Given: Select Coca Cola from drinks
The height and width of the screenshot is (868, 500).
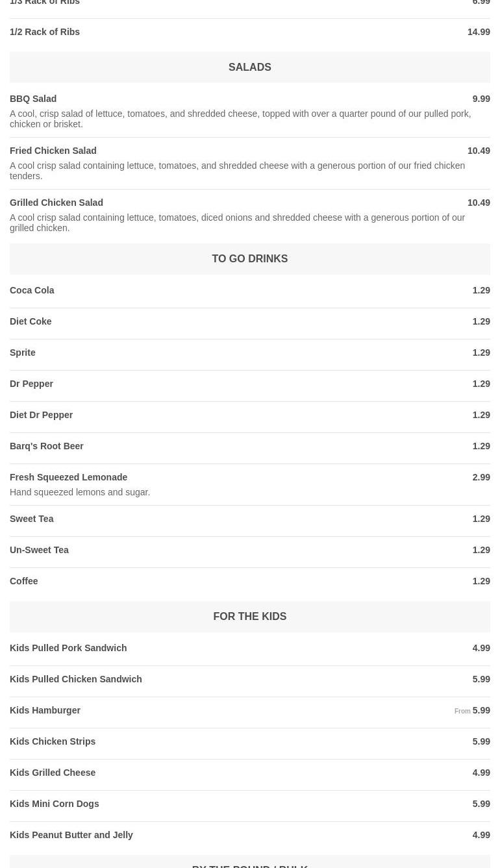Looking at the screenshot, I should coord(32,290).
